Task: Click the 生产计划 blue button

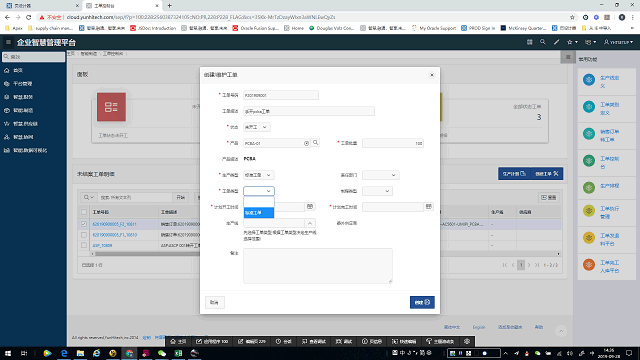Action: click(514, 174)
